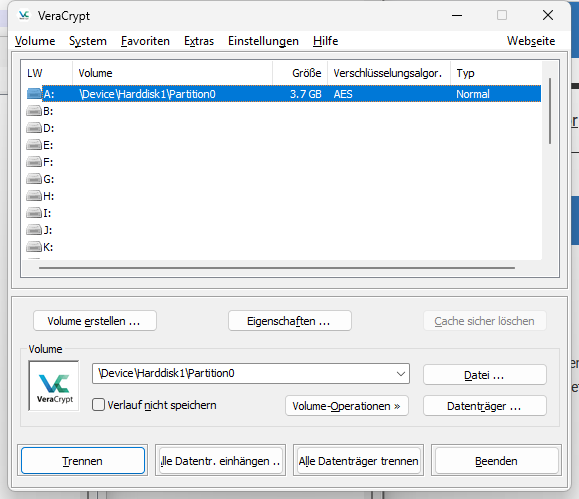Select drive slot H: icon

[x=34, y=196]
